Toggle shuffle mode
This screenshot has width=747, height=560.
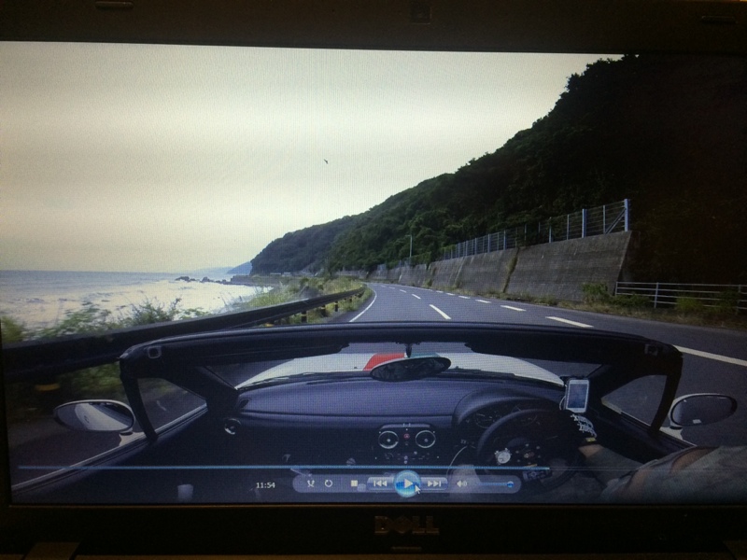[311, 483]
